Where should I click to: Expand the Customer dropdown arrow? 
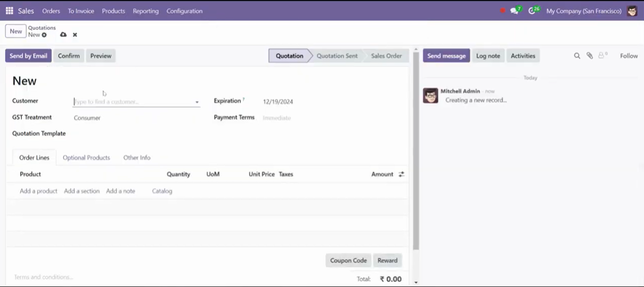point(197,102)
